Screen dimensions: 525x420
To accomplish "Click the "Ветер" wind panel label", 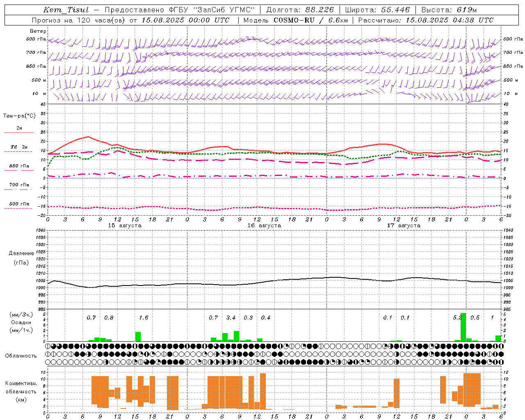I will (x=38, y=31).
